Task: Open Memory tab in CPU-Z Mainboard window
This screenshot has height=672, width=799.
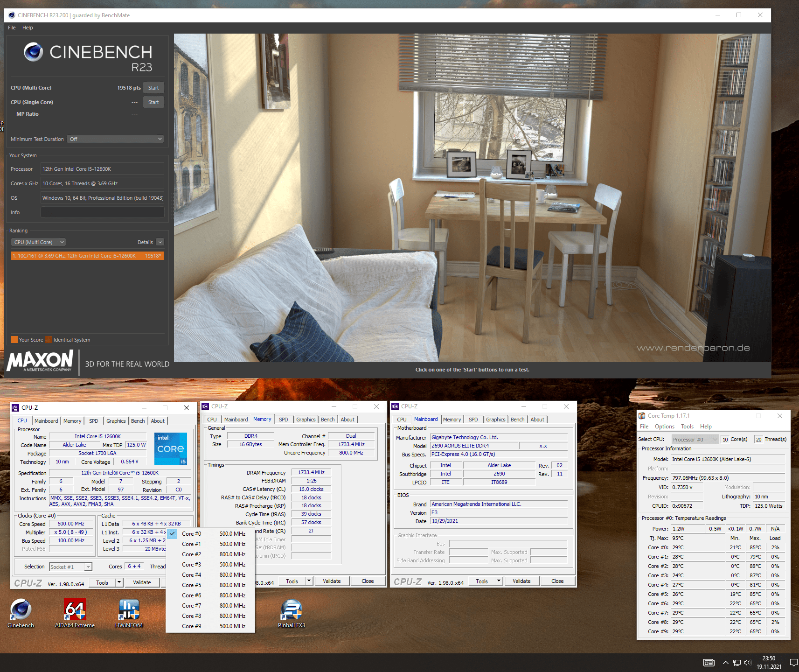Action: pyautogui.click(x=452, y=420)
